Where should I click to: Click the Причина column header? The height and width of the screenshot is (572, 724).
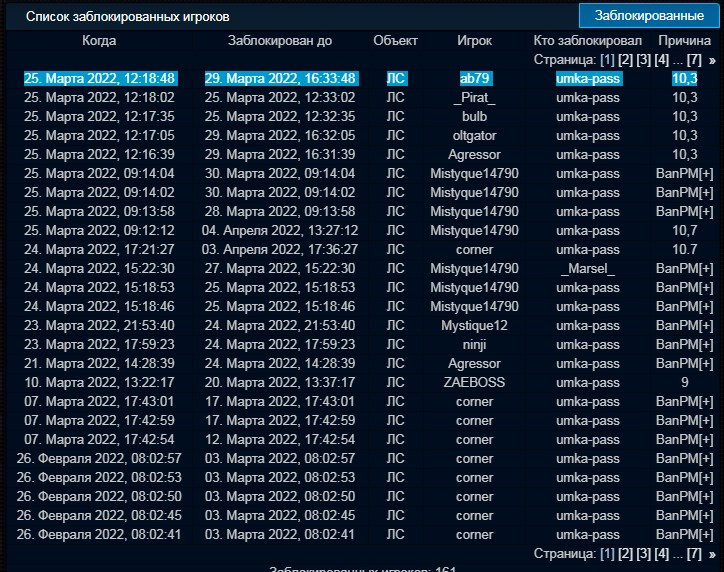(684, 41)
